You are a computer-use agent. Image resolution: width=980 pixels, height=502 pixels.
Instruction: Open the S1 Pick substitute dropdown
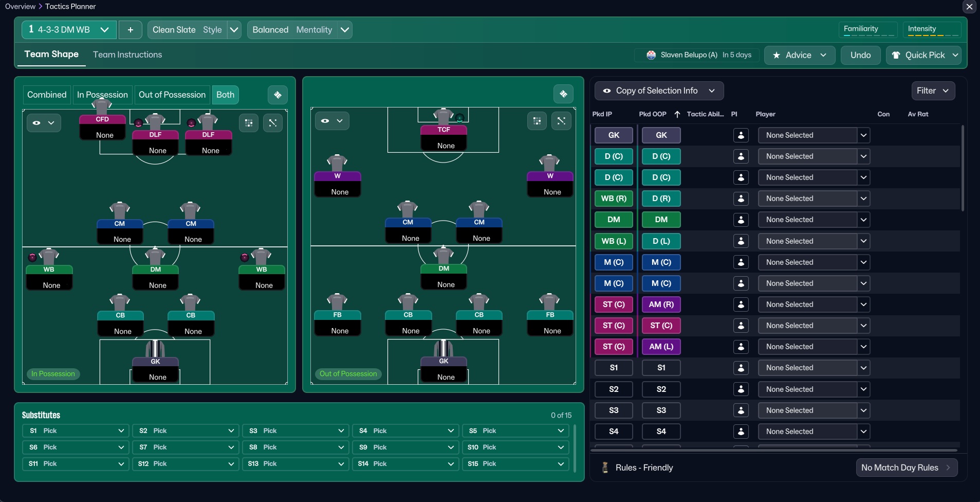pos(75,431)
